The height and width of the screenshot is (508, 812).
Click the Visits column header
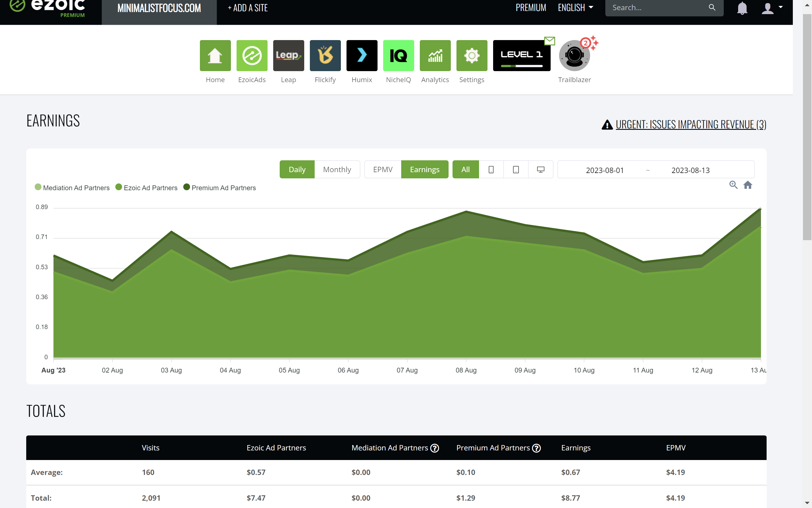150,448
